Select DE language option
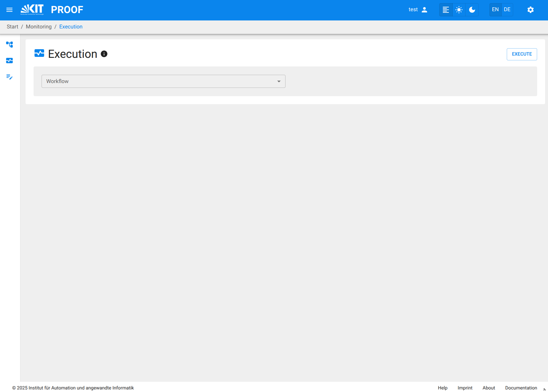Viewport: 548px width, 392px height. click(507, 10)
